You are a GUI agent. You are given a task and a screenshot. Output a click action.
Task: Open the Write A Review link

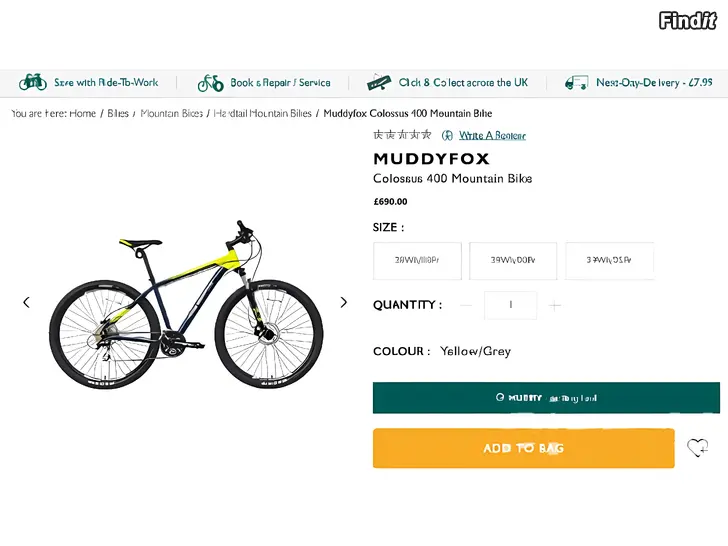click(x=492, y=135)
